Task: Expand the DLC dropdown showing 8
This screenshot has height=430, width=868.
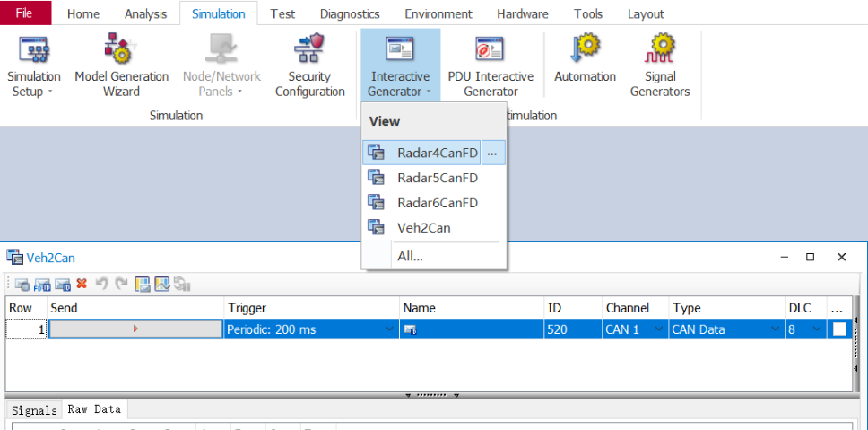Action: [816, 329]
